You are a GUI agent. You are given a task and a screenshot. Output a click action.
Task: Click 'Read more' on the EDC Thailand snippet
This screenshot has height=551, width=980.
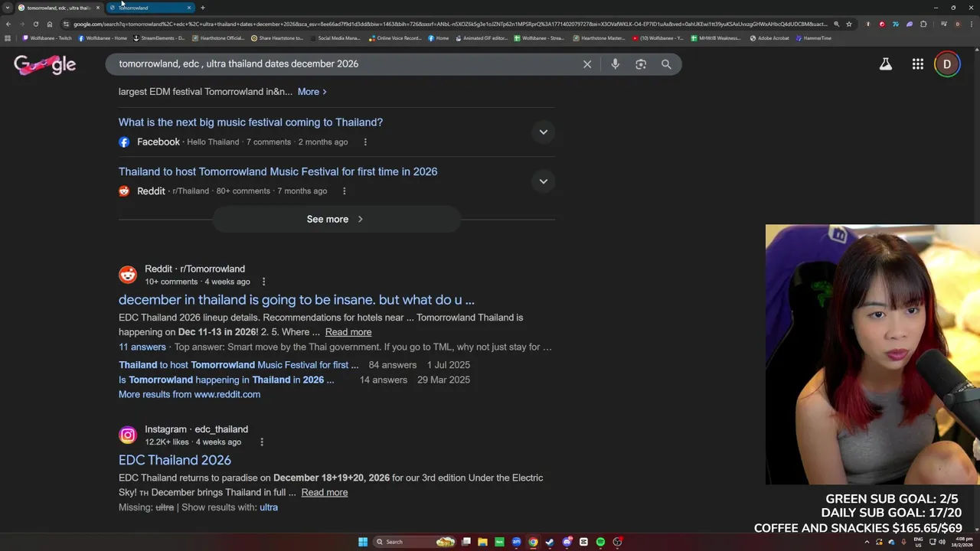[x=325, y=492]
